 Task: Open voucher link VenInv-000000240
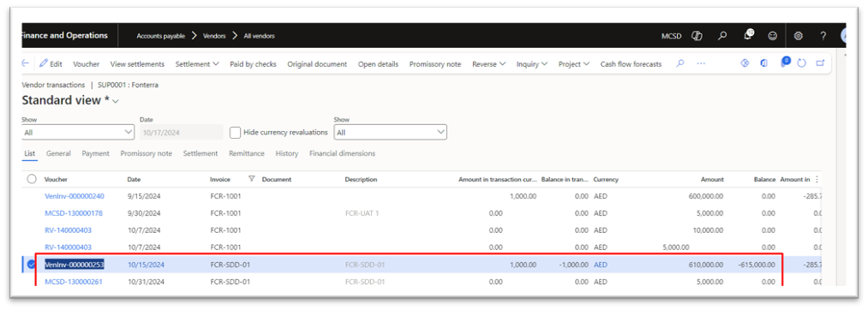tap(75, 196)
